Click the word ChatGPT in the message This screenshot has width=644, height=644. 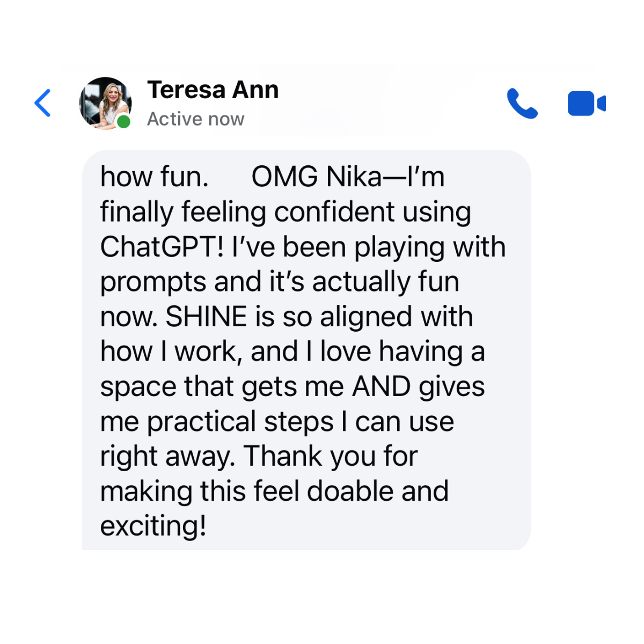click(x=162, y=247)
